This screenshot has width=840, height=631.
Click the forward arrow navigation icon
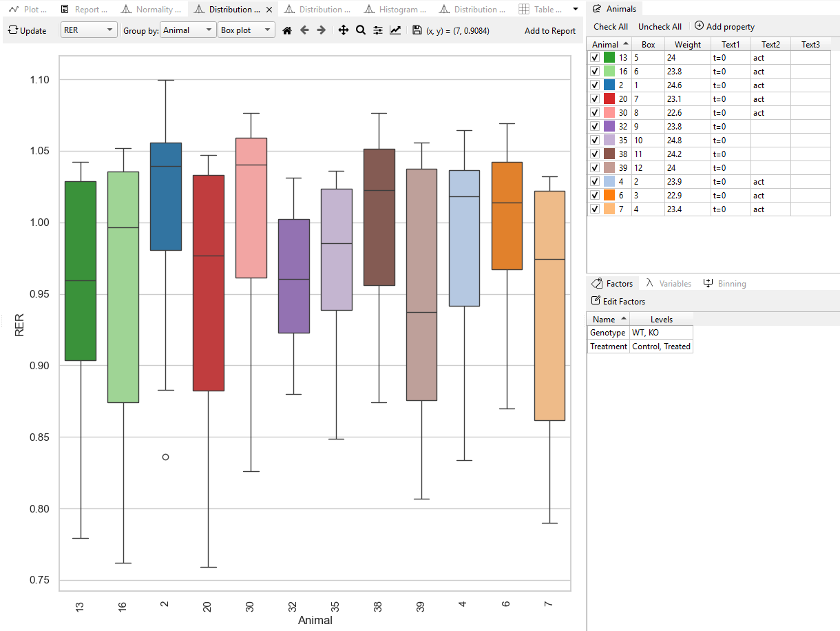point(321,30)
